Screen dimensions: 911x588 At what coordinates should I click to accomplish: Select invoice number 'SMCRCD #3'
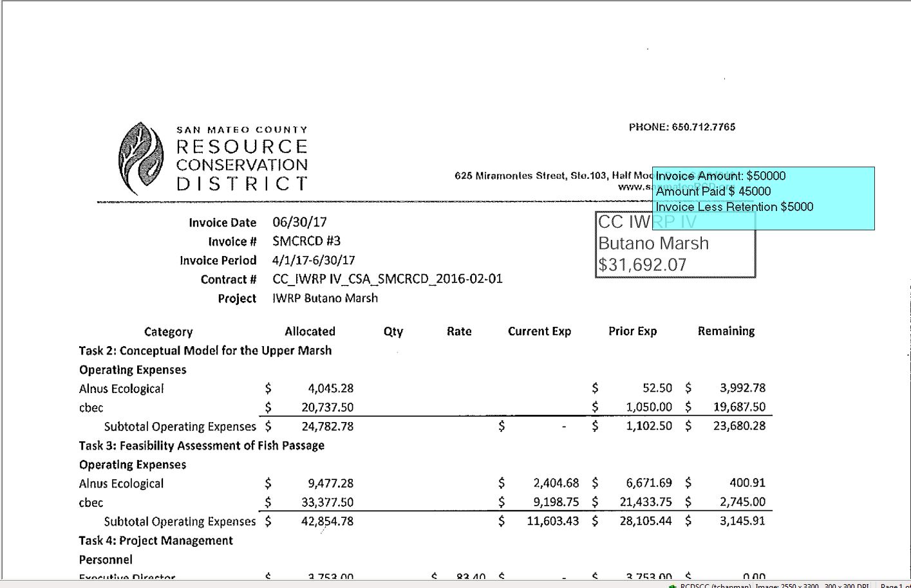tap(306, 241)
